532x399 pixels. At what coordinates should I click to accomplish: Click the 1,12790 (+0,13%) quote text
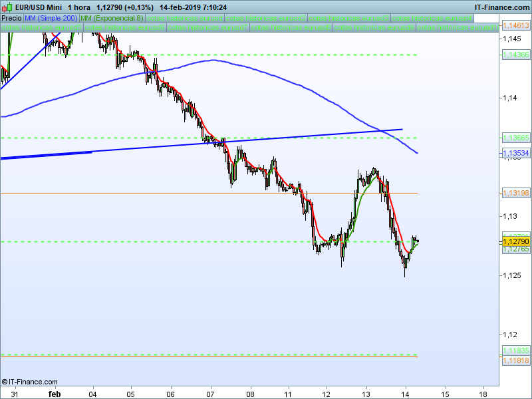point(125,7)
